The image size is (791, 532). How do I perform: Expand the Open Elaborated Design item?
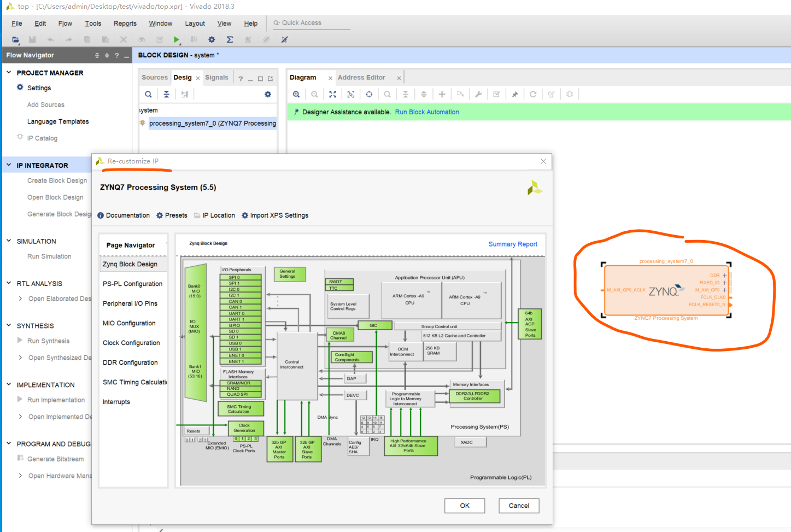tap(20, 299)
